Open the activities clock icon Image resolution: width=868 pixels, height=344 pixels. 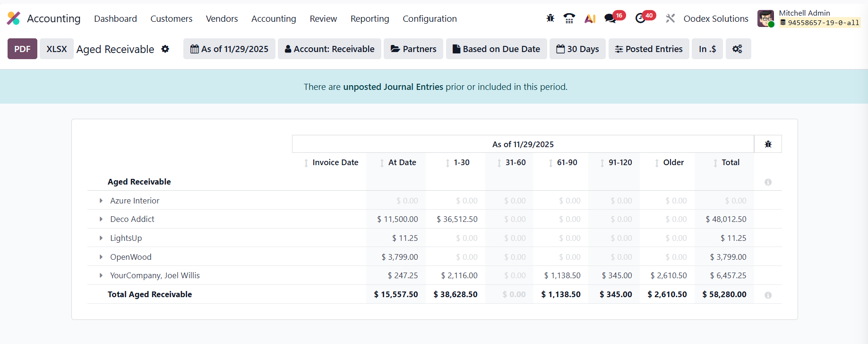click(x=641, y=18)
